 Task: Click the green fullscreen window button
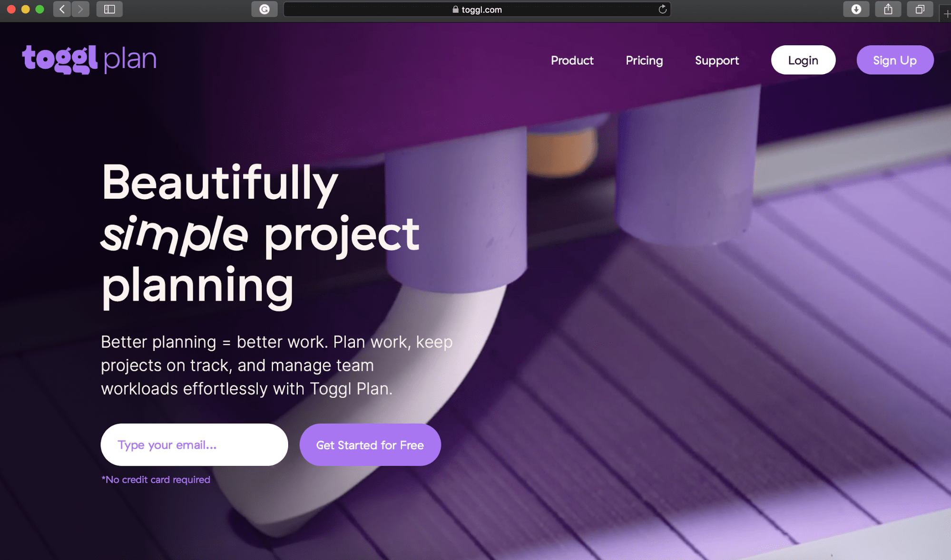click(40, 9)
